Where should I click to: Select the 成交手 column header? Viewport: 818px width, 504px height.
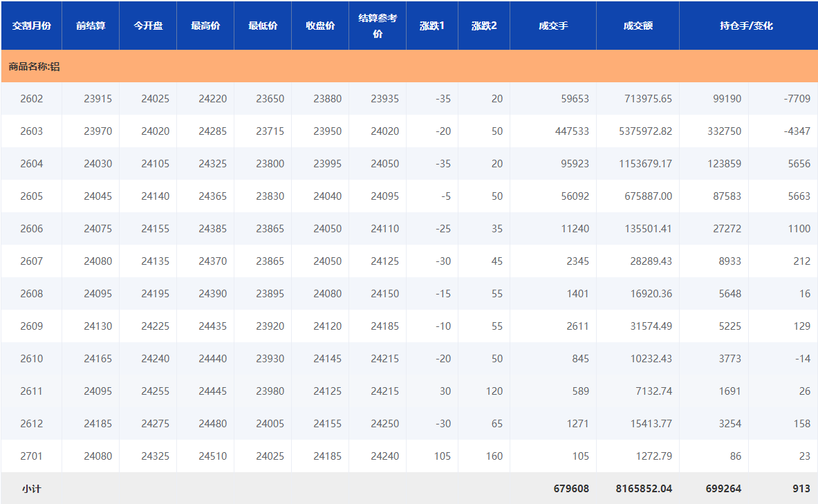point(553,26)
